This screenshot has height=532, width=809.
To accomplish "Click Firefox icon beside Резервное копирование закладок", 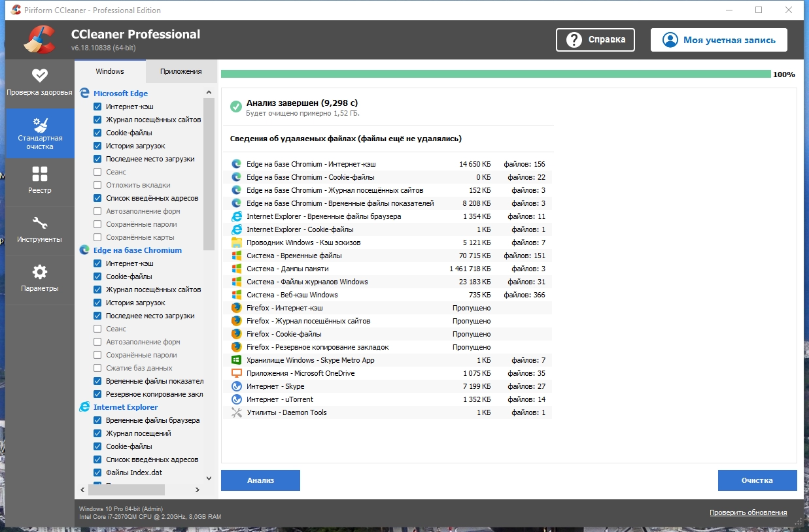I will [236, 347].
